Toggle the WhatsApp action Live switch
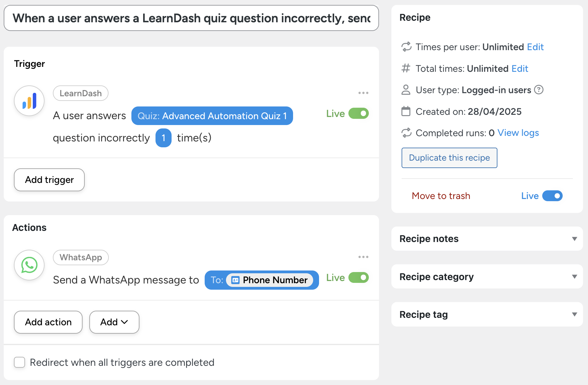Image resolution: width=588 pixels, height=385 pixels. (x=359, y=278)
